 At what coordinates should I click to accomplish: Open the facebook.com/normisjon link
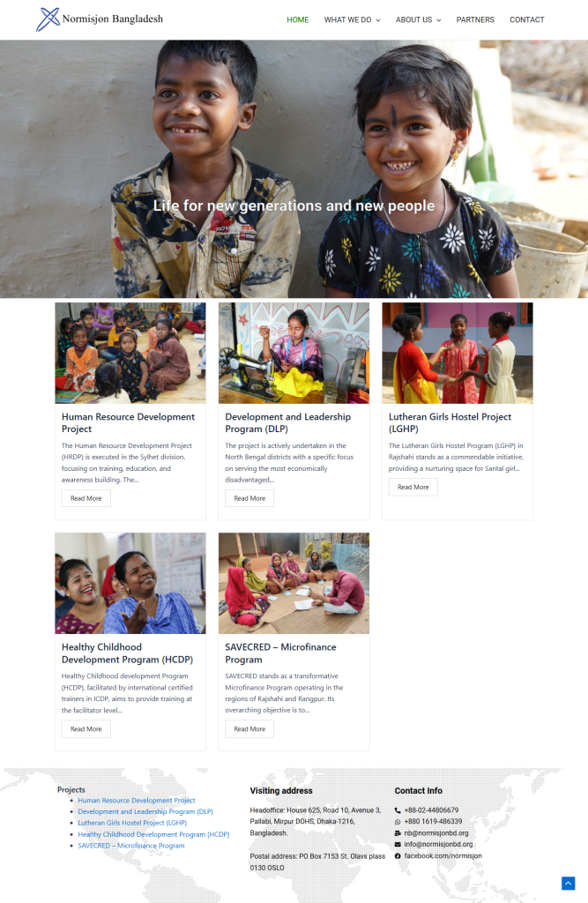(x=443, y=856)
